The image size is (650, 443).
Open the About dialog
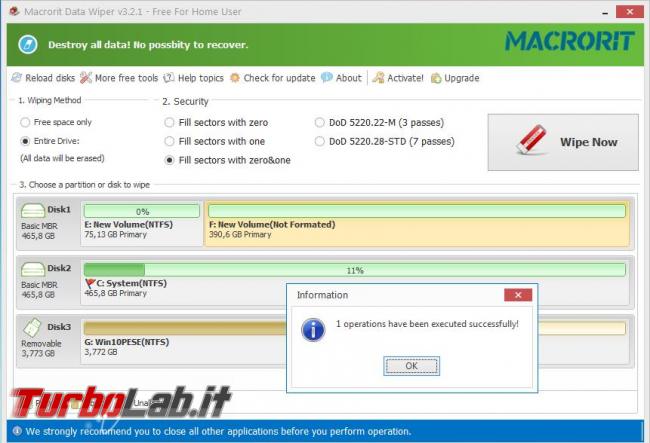342,78
